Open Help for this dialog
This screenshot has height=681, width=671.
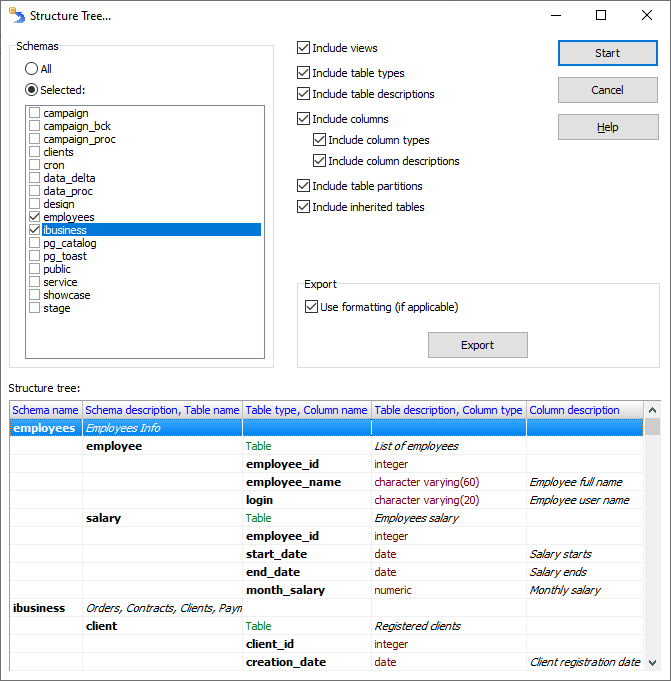607,127
